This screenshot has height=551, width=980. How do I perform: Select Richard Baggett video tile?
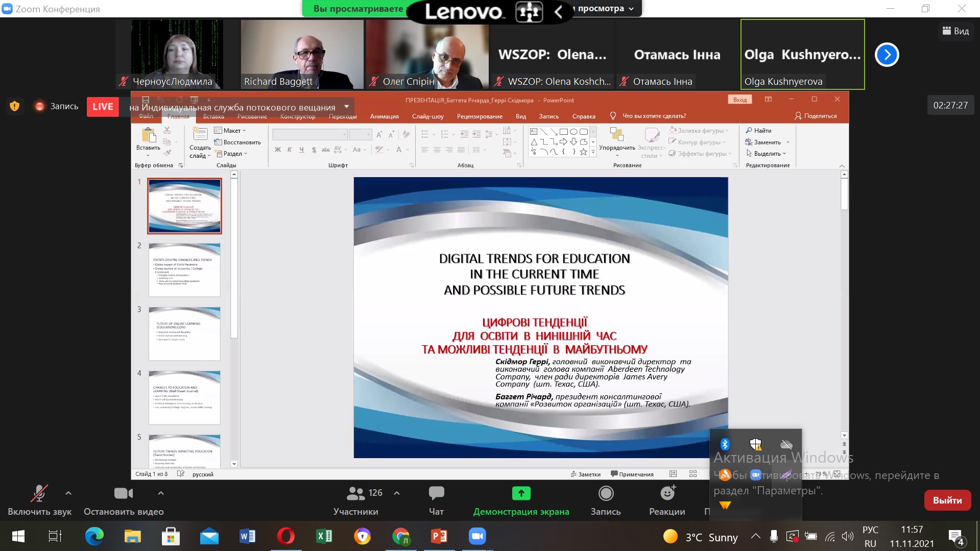click(302, 54)
